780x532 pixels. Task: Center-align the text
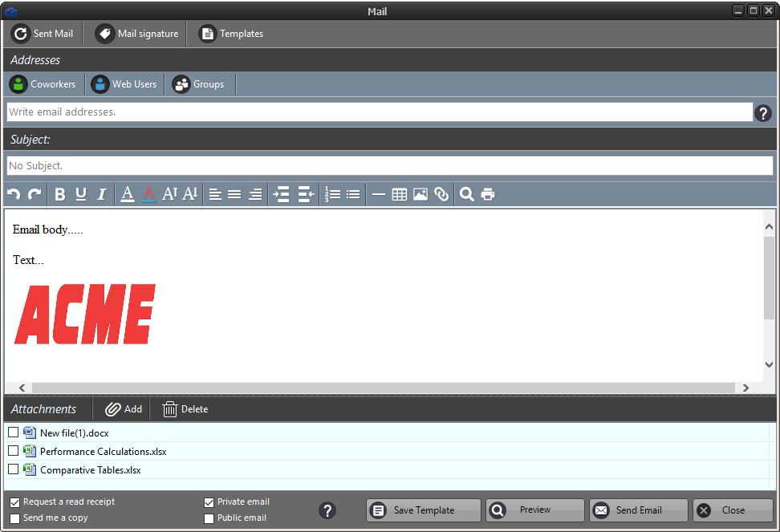(234, 194)
